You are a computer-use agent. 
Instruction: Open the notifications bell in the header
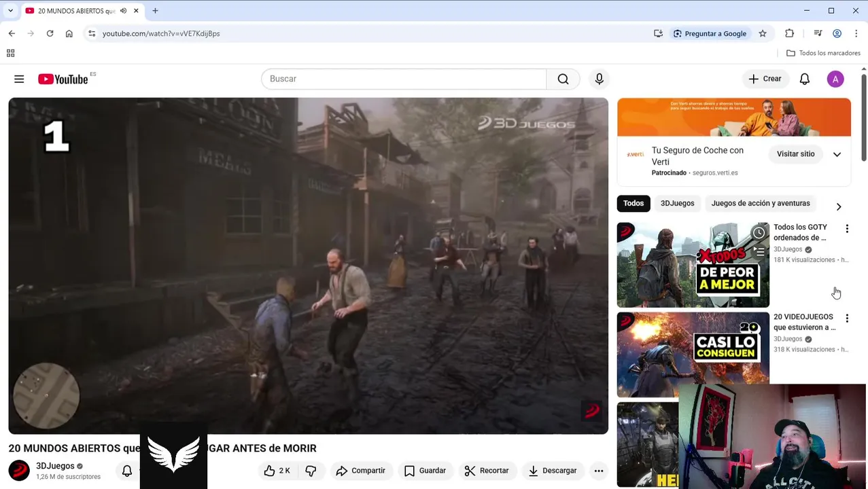tap(804, 79)
